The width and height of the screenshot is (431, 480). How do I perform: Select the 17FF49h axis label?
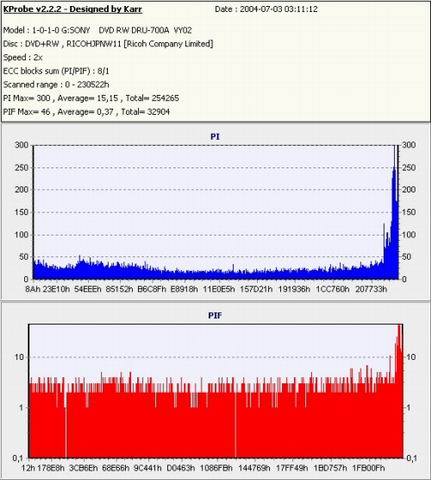(x=292, y=468)
